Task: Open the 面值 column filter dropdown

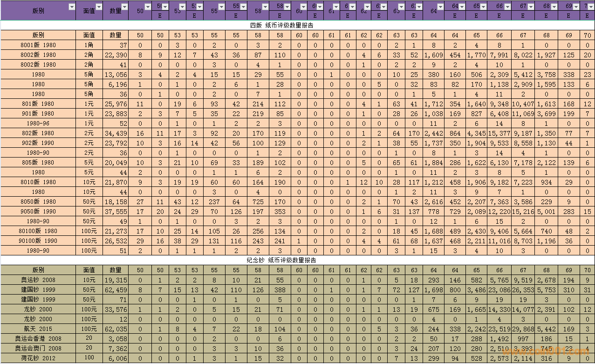Action: point(98,7)
